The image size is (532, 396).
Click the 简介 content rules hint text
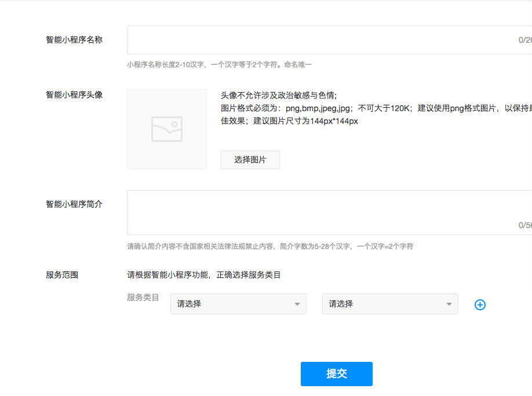(270, 246)
